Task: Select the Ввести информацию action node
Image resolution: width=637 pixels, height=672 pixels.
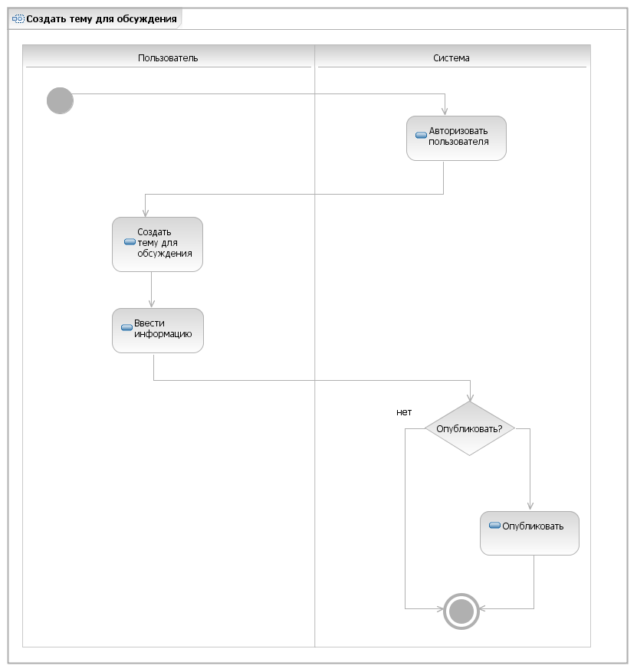Action: click(x=158, y=331)
